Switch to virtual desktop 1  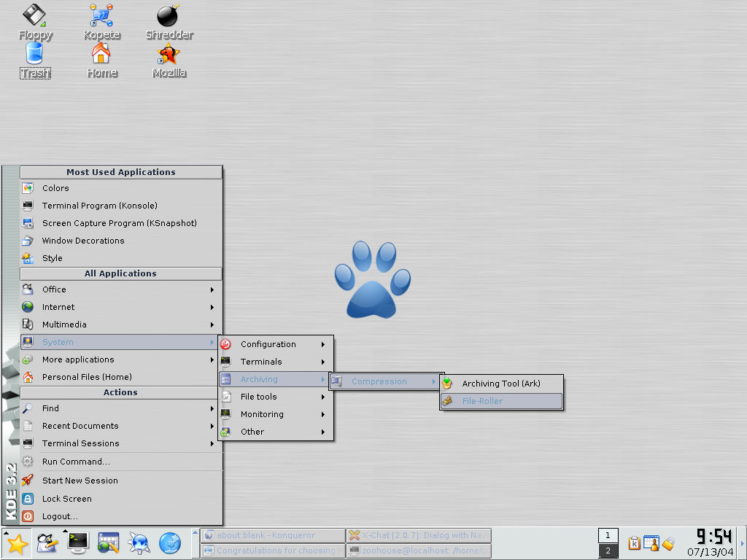[x=608, y=535]
